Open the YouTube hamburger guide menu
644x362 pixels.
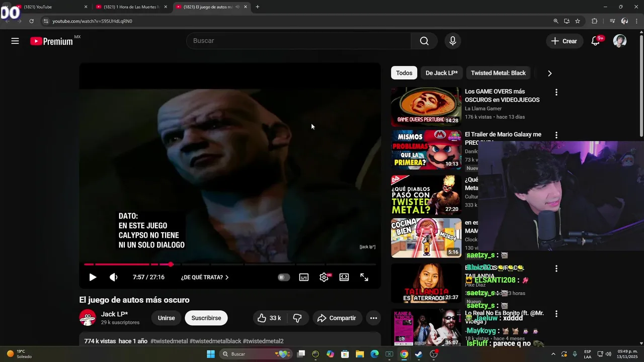[15, 41]
